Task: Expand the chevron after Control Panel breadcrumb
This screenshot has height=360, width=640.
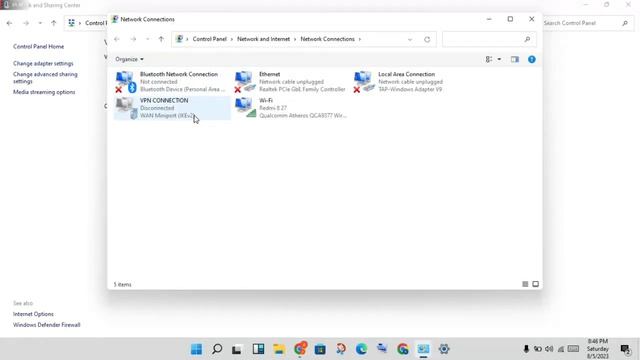Action: point(232,39)
